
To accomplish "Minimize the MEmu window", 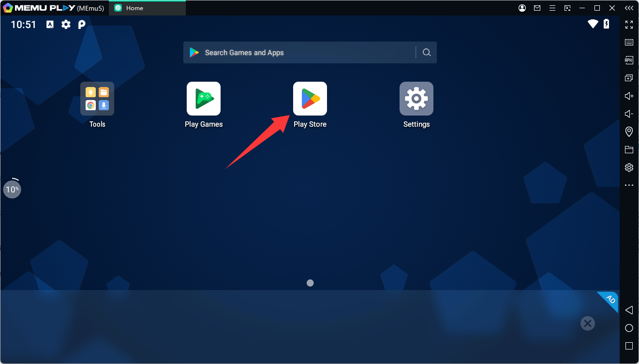I will click(582, 8).
